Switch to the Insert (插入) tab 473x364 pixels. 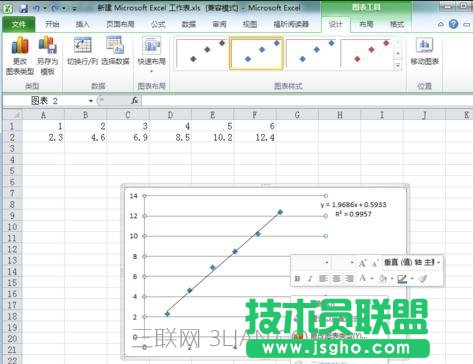[x=82, y=24]
